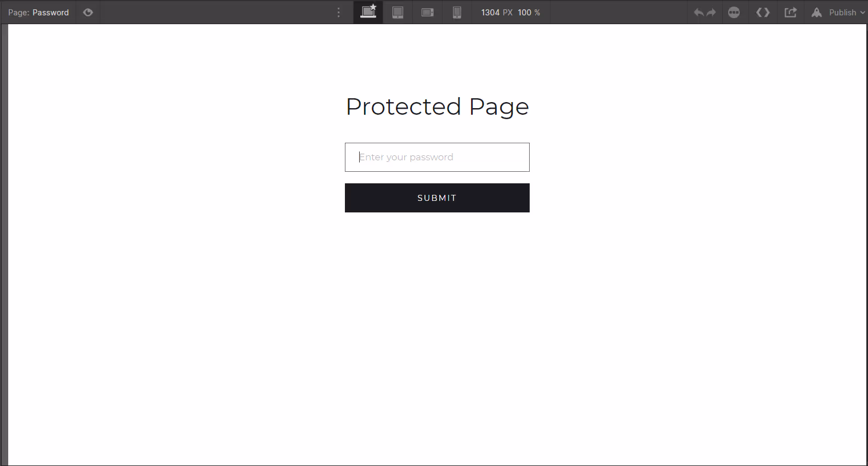
Task: Select the desktop base breakpoint icon
Action: click(x=368, y=12)
